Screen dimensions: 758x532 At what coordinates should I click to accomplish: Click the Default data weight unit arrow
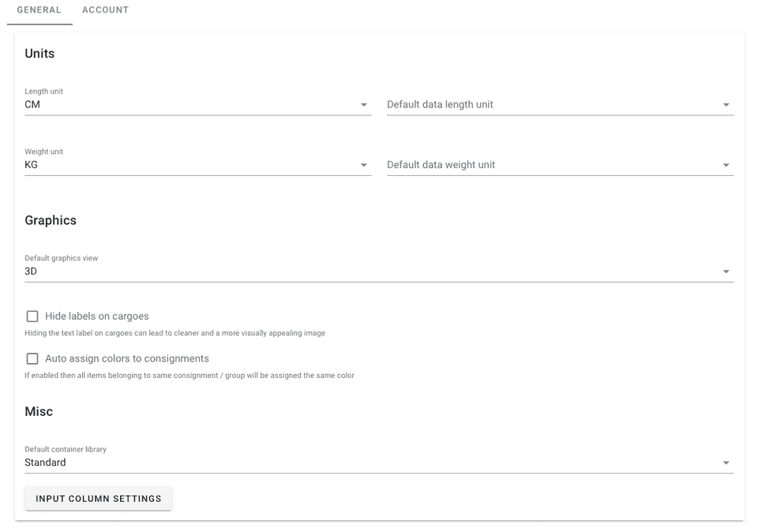[x=726, y=166]
